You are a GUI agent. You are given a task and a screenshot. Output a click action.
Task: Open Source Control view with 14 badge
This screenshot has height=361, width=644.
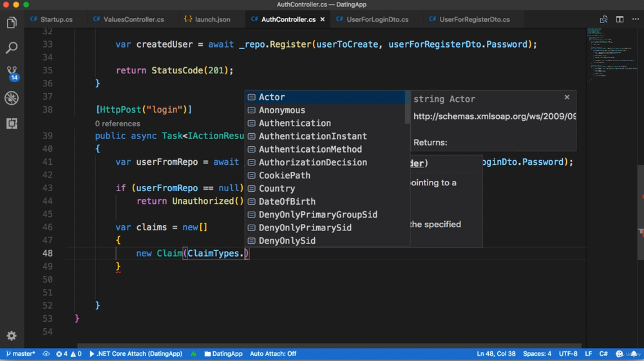(12, 72)
